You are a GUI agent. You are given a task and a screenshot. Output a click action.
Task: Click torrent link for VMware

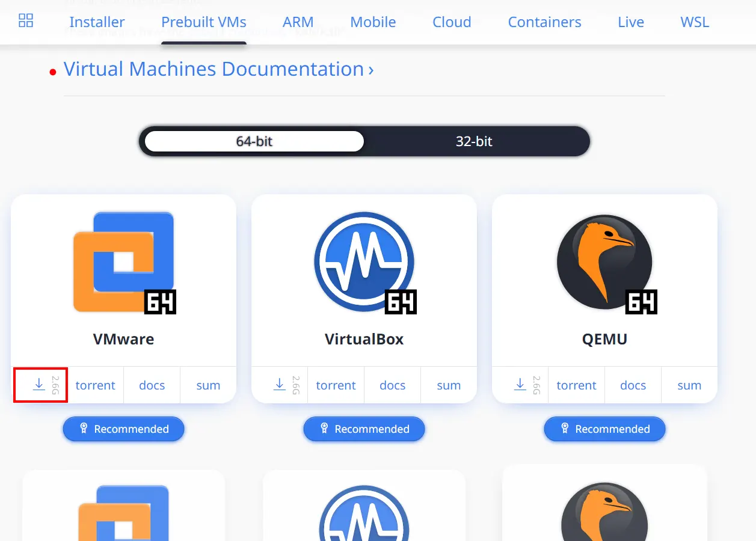[x=95, y=385]
